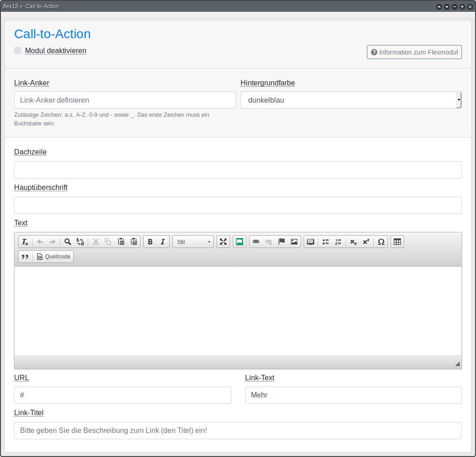Click the insert image icon

pyautogui.click(x=294, y=242)
